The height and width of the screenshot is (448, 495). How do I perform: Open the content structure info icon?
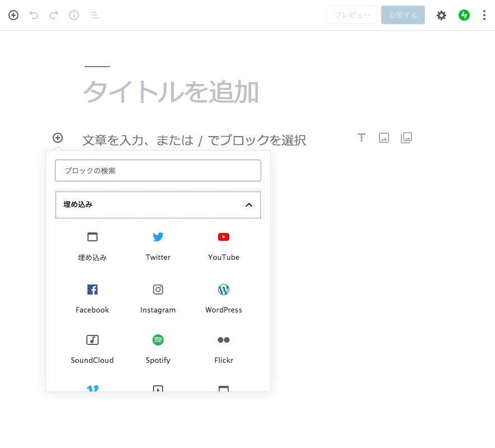(74, 15)
